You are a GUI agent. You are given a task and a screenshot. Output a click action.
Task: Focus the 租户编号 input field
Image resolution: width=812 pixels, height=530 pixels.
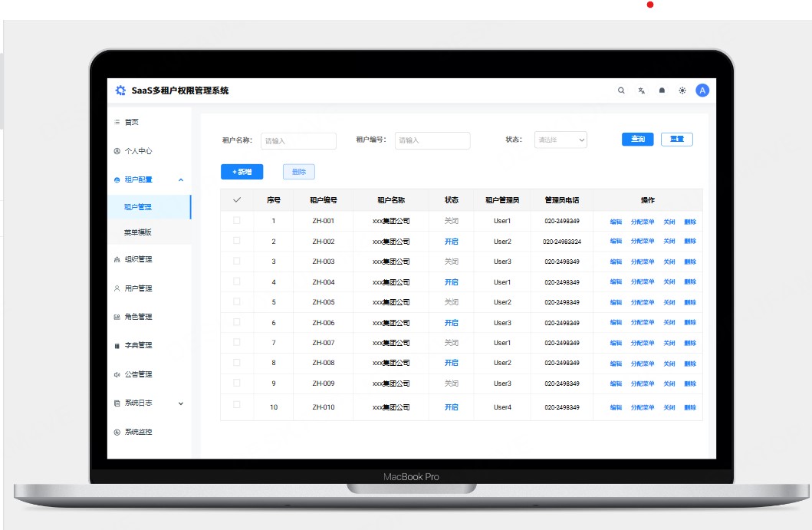click(432, 140)
